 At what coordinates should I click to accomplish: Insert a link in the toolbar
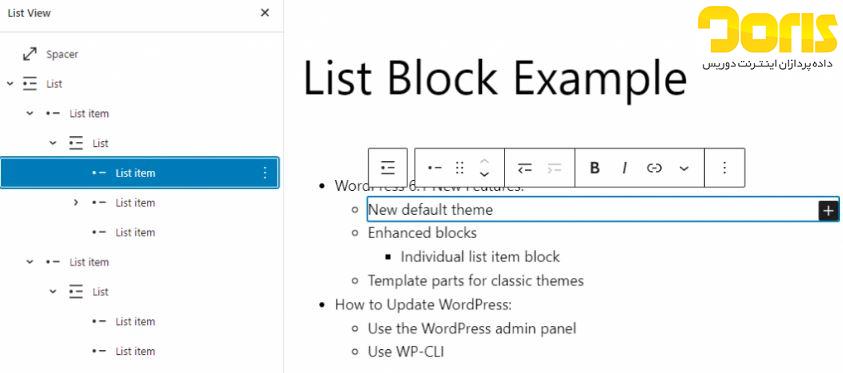tap(654, 168)
